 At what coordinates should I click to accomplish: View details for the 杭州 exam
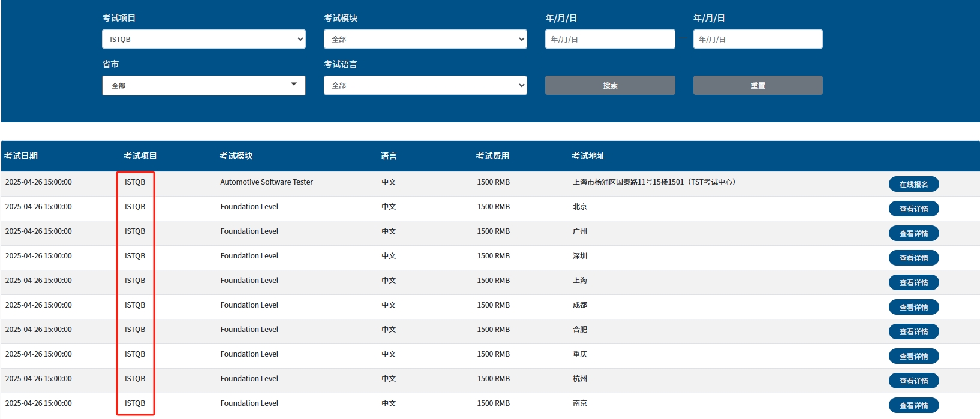913,381
